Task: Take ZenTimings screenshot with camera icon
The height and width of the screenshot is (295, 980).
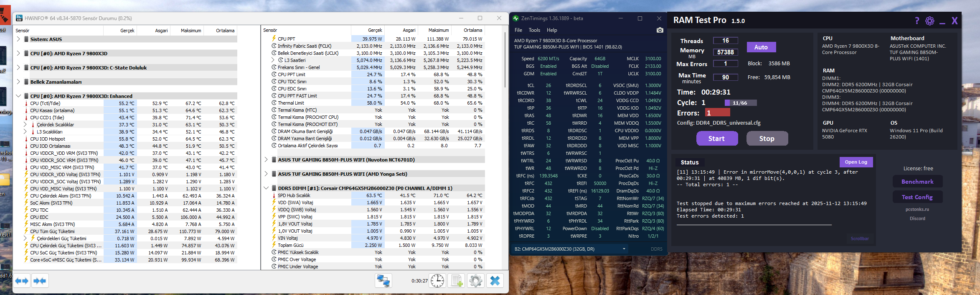Action: (660, 30)
